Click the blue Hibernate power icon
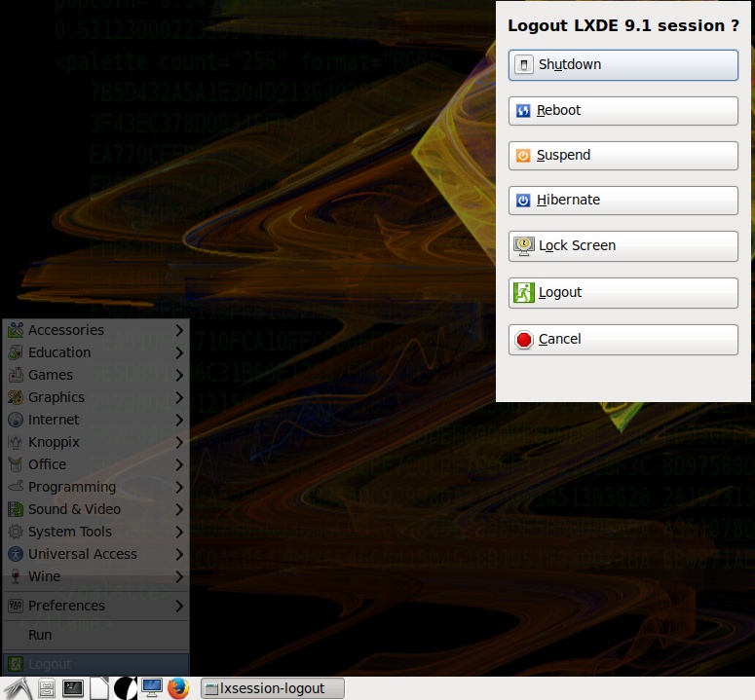Screen dimensions: 755x700 pos(523,201)
